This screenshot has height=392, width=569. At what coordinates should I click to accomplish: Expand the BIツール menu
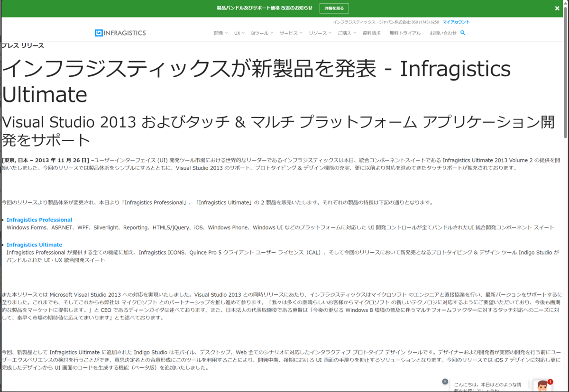tap(262, 33)
